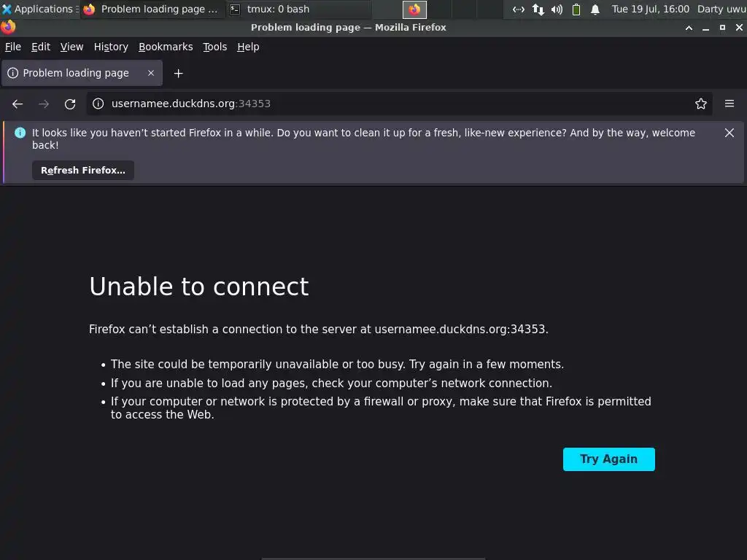Open the Firefox hamburger application menu

pyautogui.click(x=729, y=104)
